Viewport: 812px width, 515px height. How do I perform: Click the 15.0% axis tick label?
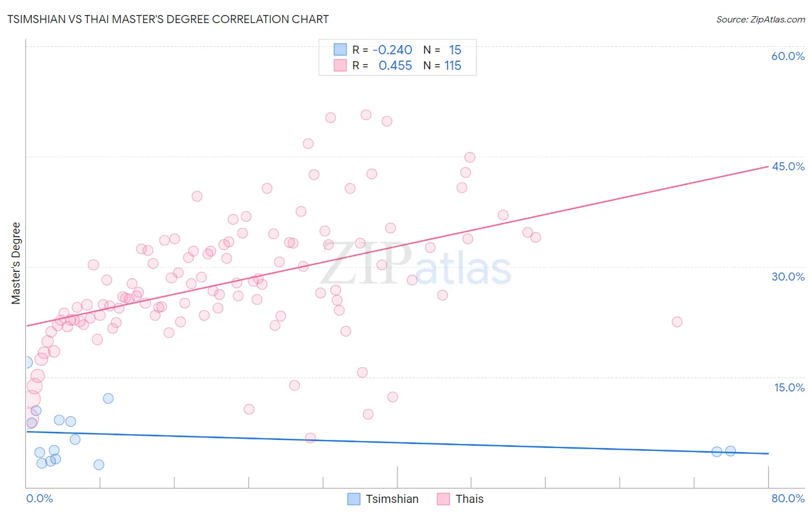(789, 387)
